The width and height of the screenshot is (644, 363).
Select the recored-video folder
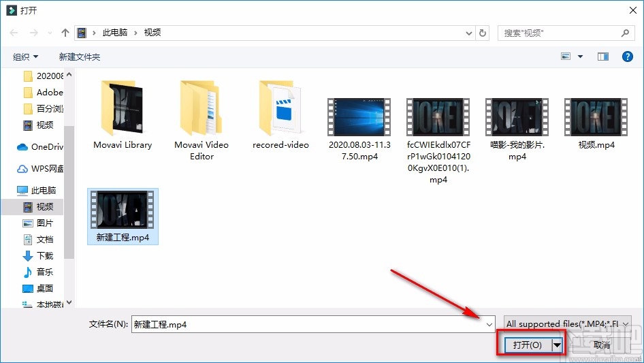tap(280, 114)
